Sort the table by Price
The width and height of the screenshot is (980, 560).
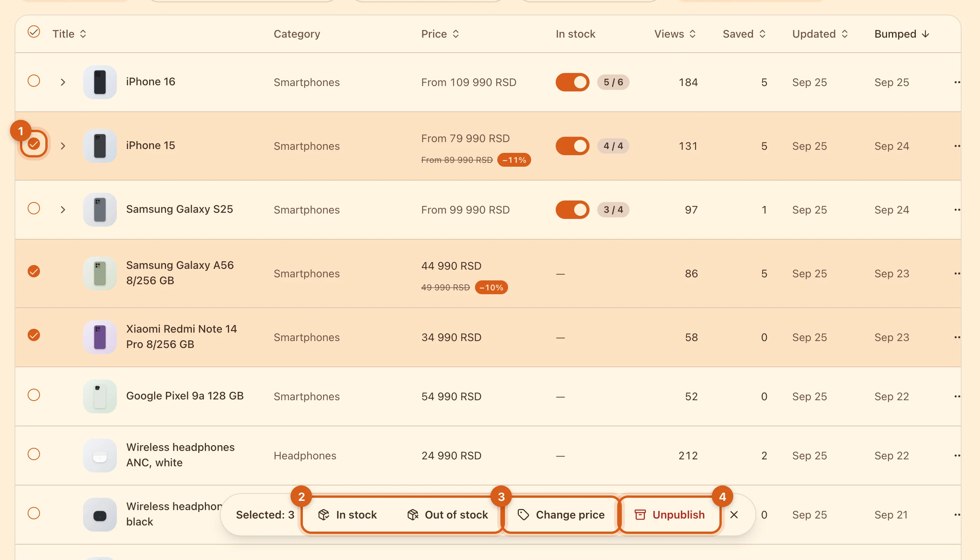[x=440, y=34]
